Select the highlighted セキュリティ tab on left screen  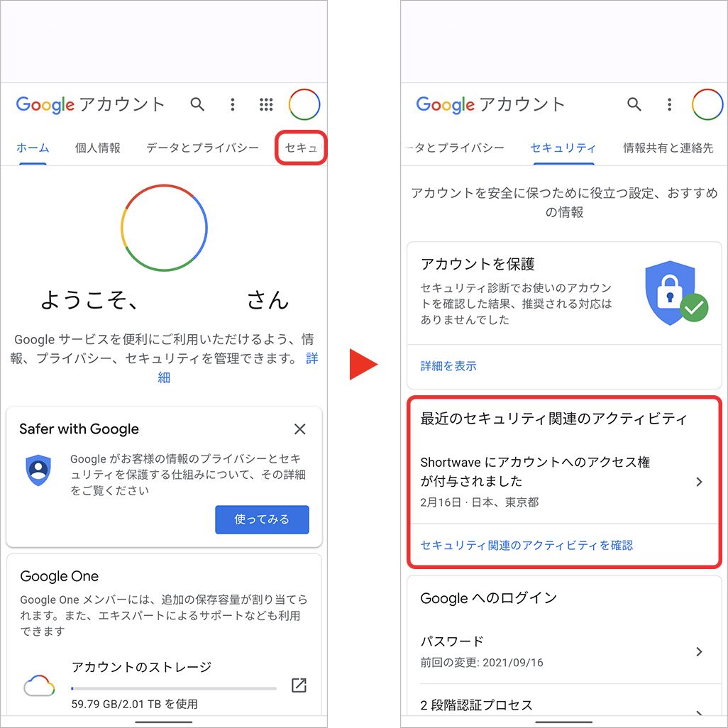pyautogui.click(x=301, y=148)
